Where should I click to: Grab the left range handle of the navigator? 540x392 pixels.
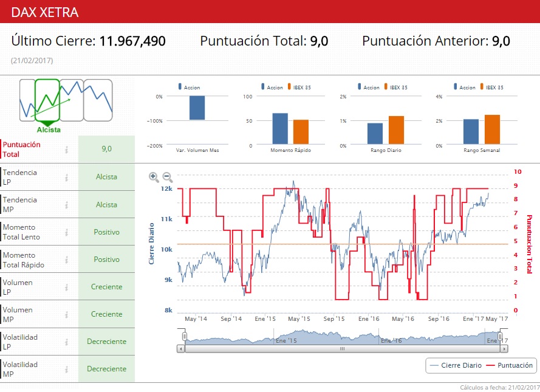[185, 336]
